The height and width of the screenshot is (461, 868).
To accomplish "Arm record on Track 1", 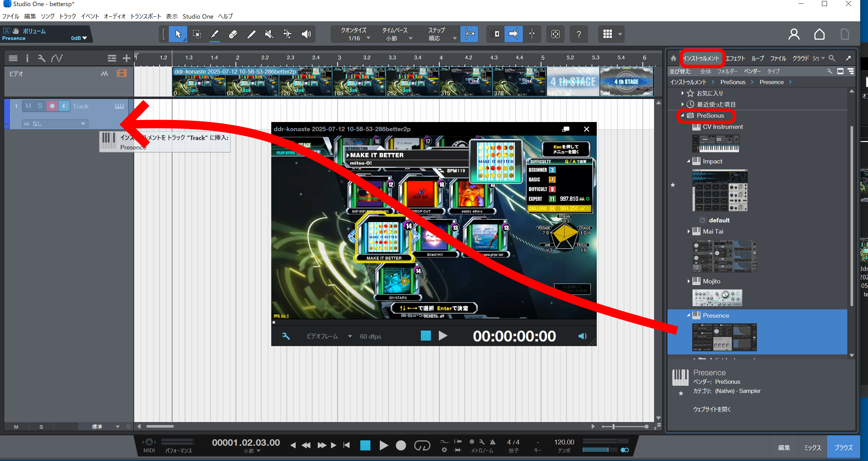I will tap(52, 106).
